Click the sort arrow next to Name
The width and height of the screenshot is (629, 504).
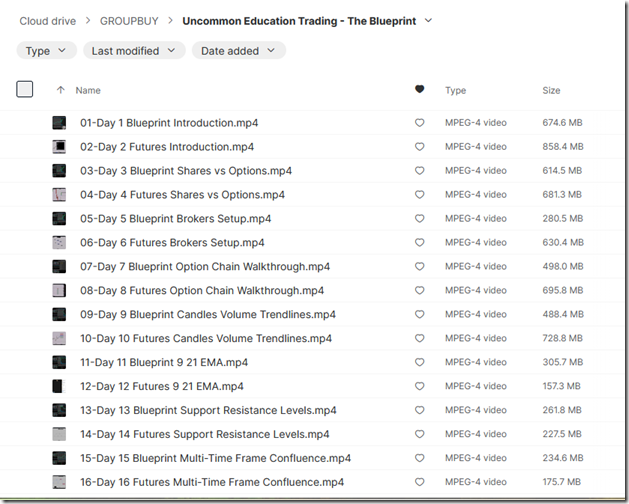click(x=61, y=90)
